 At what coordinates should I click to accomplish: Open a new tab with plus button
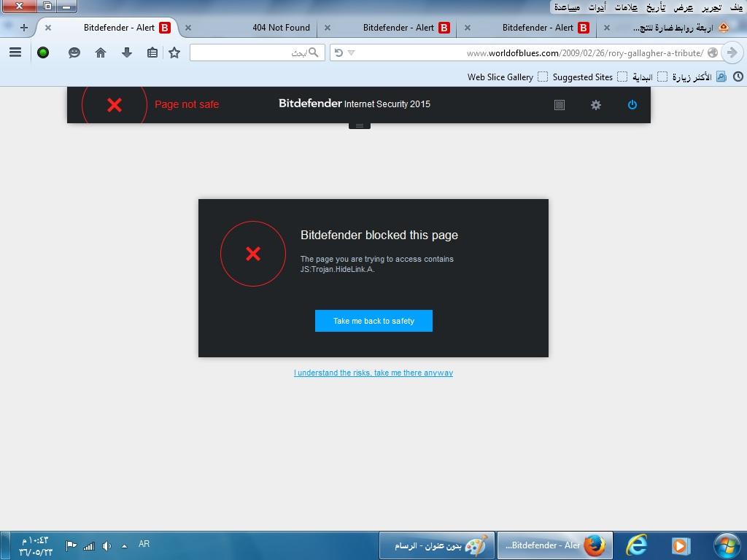point(24,28)
